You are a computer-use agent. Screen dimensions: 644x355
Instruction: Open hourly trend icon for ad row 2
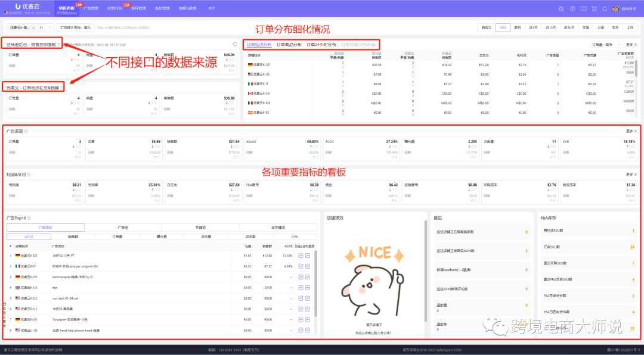click(308, 266)
